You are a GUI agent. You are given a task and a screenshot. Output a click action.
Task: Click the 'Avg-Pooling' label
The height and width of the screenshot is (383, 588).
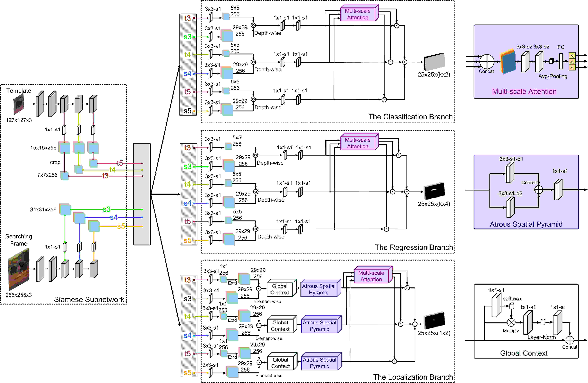553,76
